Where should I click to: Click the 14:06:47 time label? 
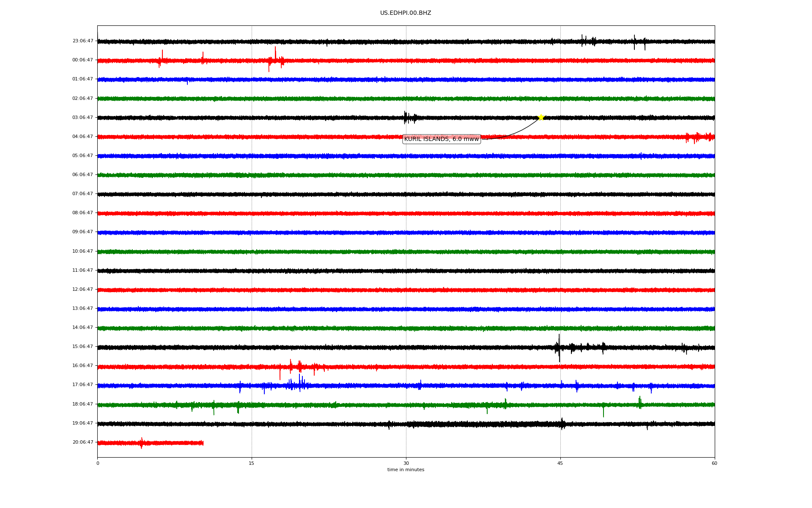coord(82,328)
